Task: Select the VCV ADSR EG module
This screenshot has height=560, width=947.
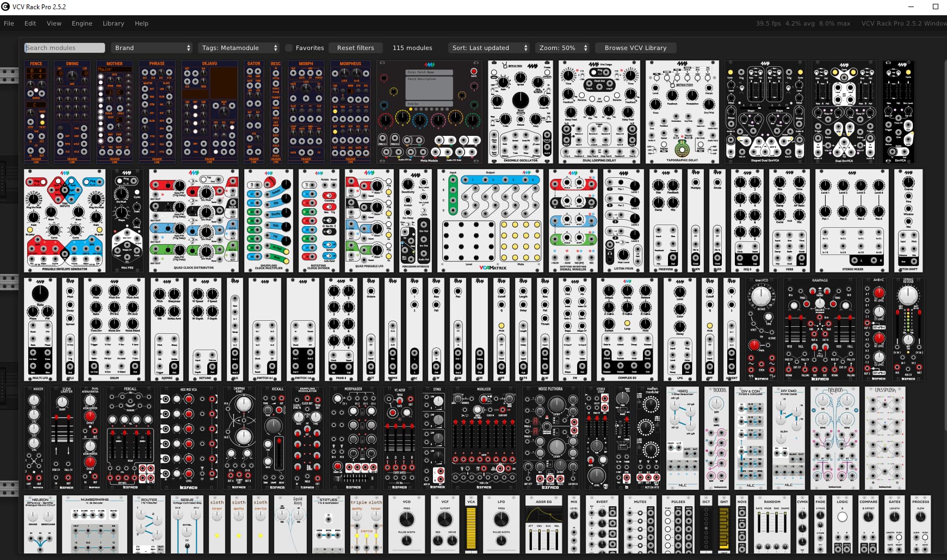Action: (x=543, y=525)
